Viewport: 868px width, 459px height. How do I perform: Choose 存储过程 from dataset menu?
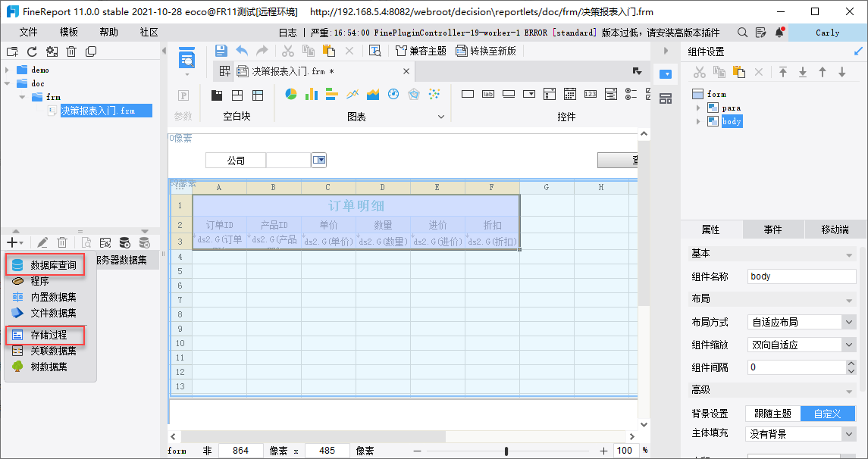pos(45,335)
